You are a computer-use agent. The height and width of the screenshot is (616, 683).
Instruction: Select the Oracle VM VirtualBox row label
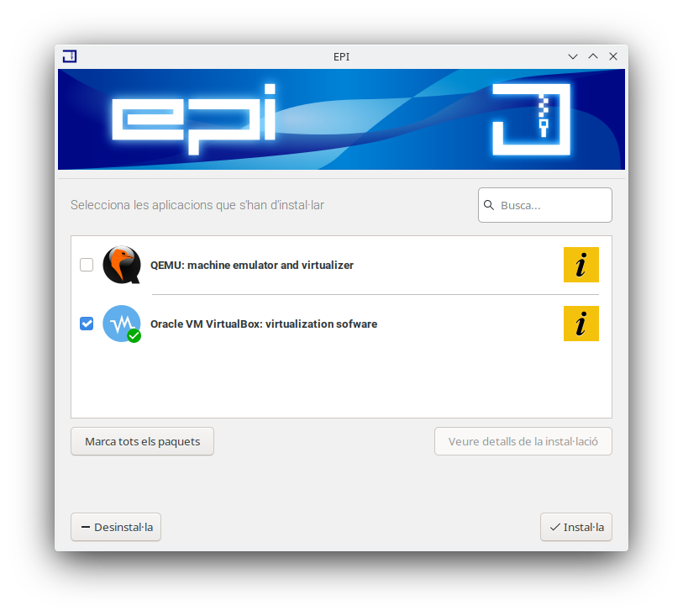pyautogui.click(x=264, y=324)
